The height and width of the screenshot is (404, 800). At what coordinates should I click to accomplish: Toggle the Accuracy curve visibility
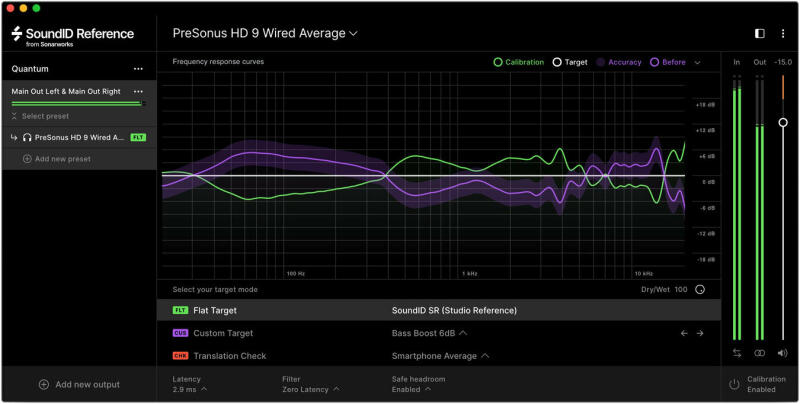(x=619, y=62)
